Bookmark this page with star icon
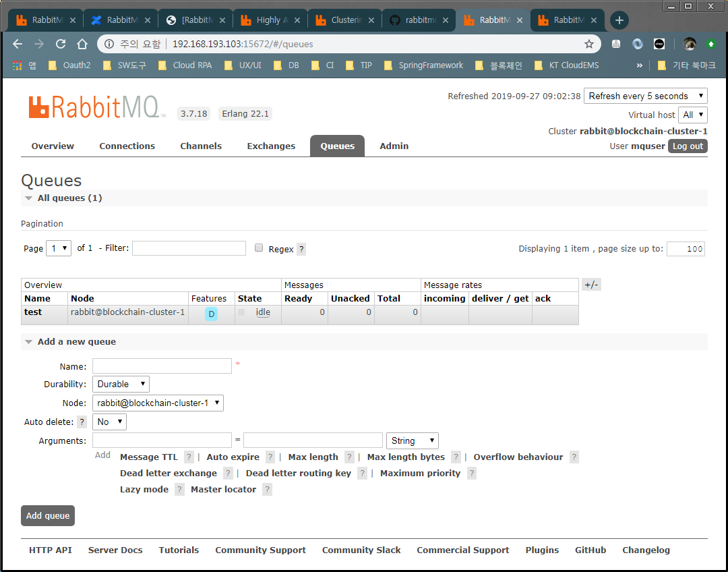The width and height of the screenshot is (728, 572). (x=588, y=44)
